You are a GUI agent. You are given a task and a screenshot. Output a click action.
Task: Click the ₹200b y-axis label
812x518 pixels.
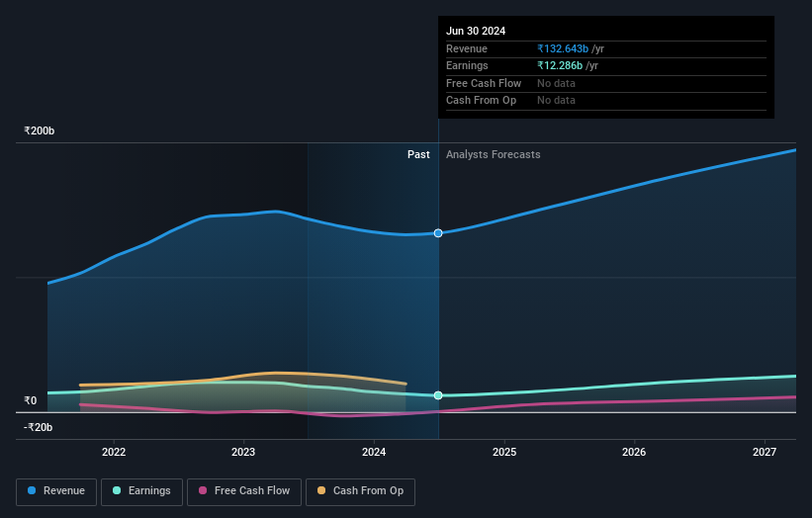pos(39,130)
